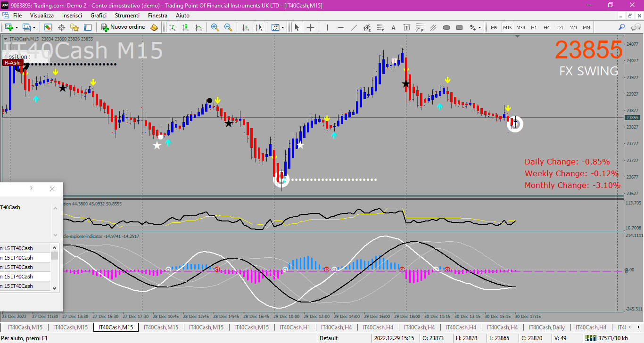The image size is (644, 343).
Task: Select the Fibonacci retracement tool
Action: click(x=380, y=27)
